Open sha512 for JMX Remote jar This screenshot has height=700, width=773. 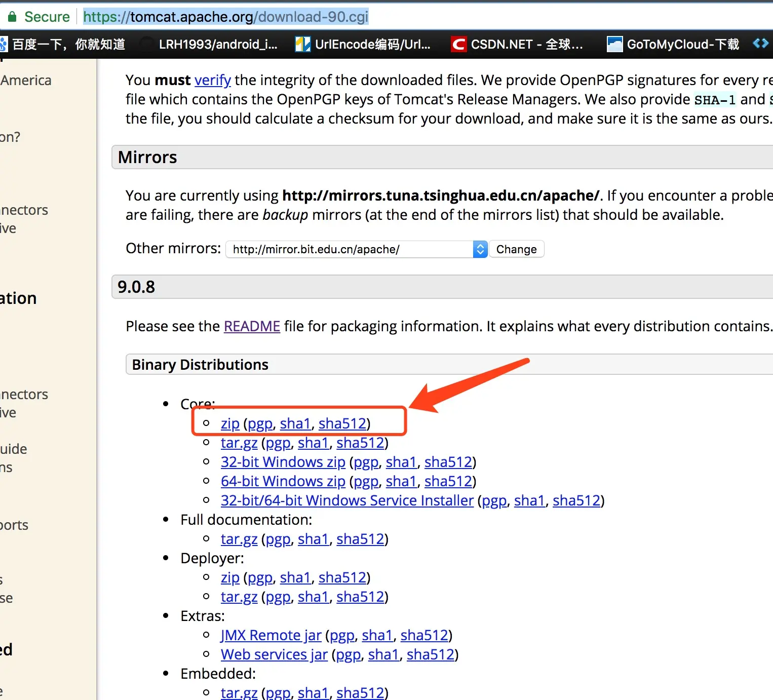point(424,635)
